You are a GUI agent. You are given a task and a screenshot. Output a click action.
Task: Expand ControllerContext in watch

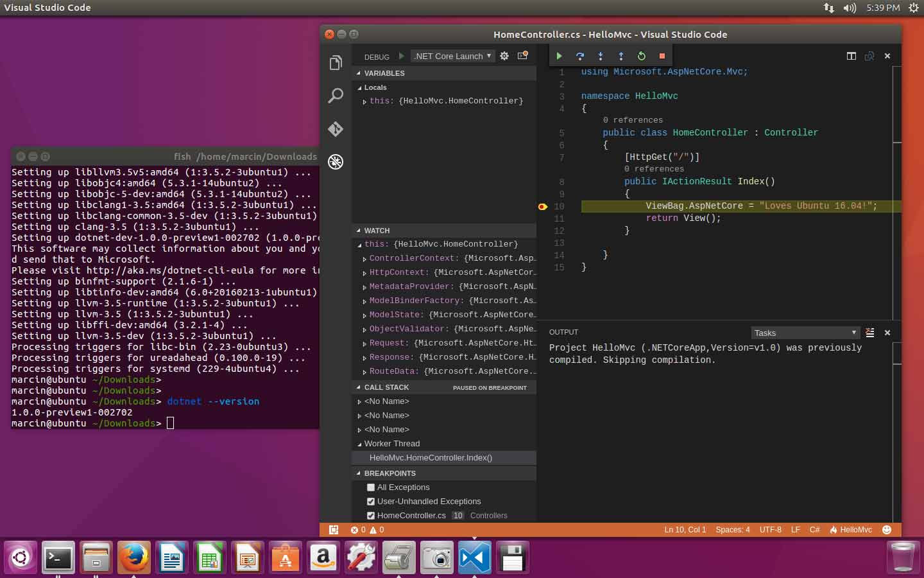click(364, 259)
